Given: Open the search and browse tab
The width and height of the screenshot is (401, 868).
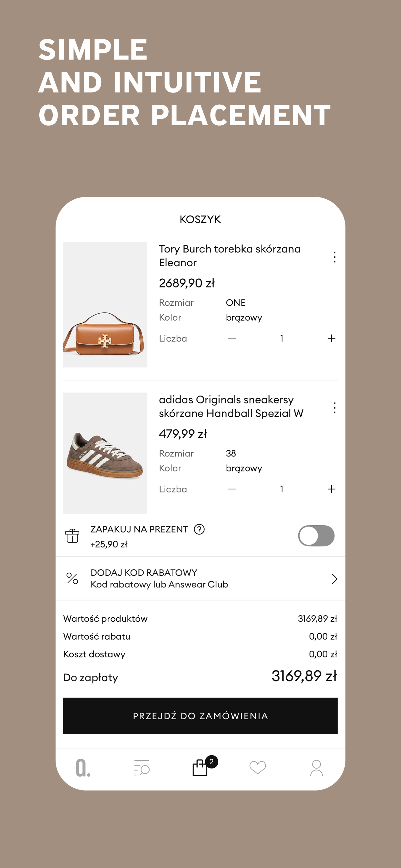Looking at the screenshot, I should 142,768.
